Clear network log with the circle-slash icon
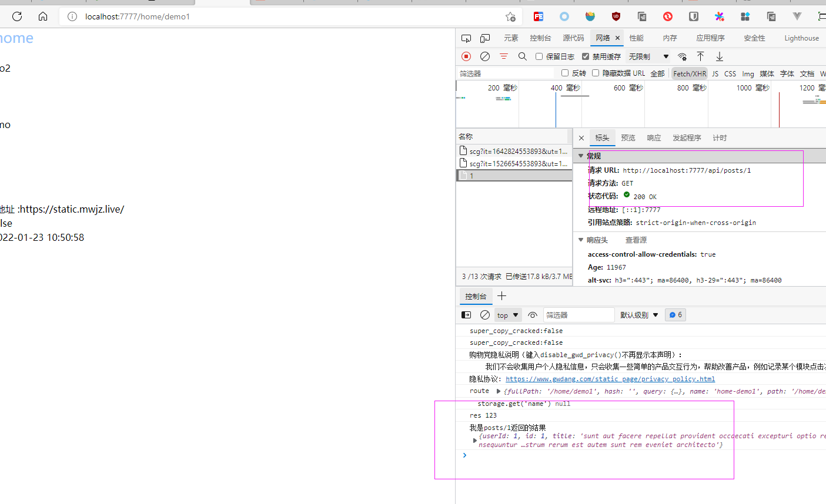 pyautogui.click(x=485, y=56)
